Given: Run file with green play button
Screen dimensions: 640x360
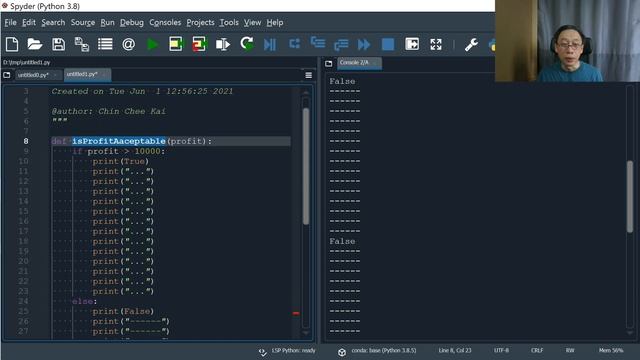Looking at the screenshot, I should (152, 44).
